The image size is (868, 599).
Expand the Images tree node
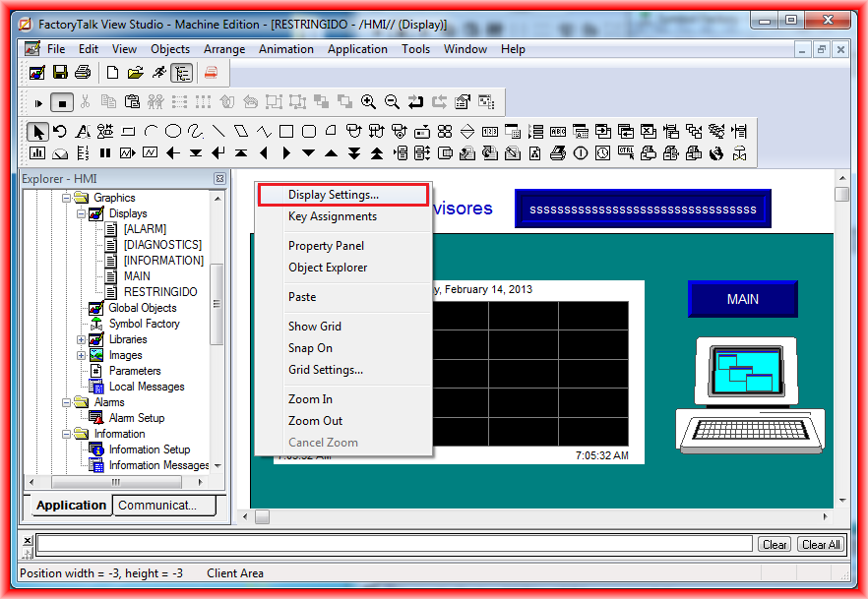pos(82,355)
